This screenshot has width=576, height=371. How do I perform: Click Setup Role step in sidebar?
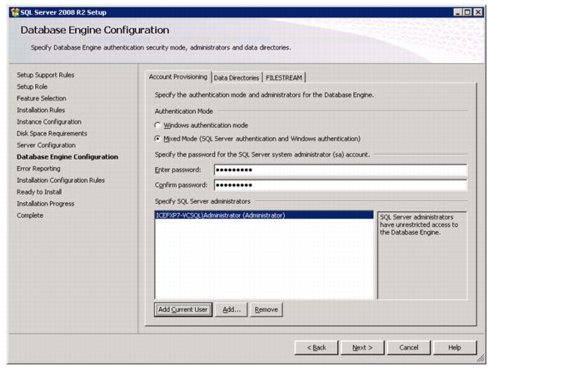(x=32, y=87)
